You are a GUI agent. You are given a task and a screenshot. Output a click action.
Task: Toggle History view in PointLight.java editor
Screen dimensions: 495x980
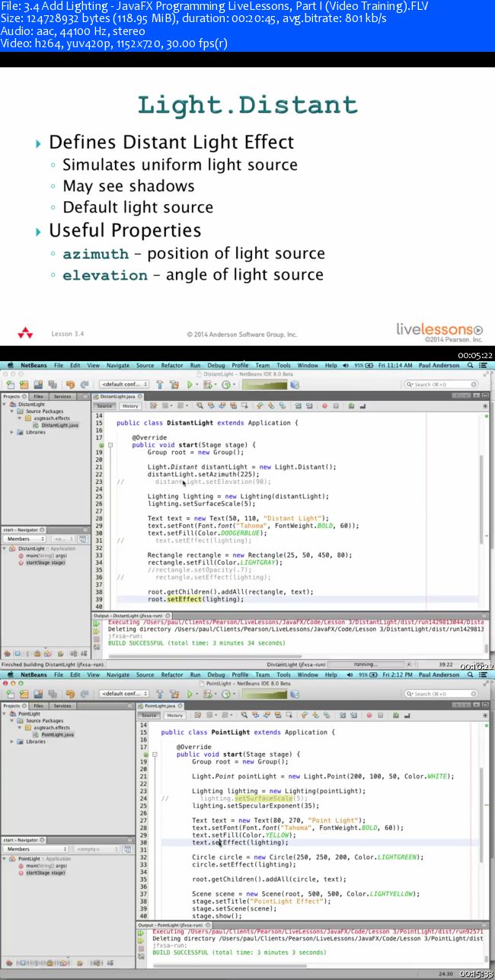click(x=174, y=716)
